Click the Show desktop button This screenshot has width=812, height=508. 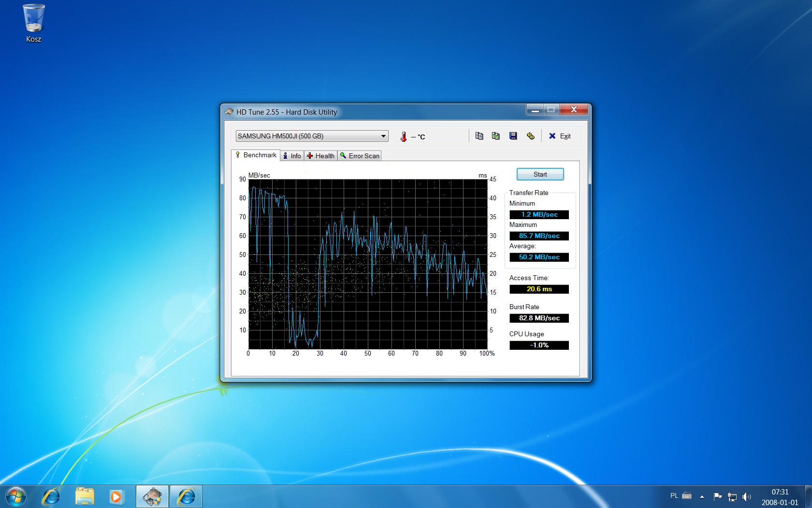pyautogui.click(x=808, y=496)
